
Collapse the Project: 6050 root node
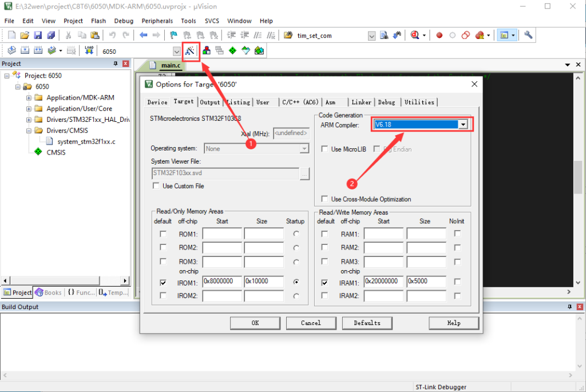pos(7,76)
